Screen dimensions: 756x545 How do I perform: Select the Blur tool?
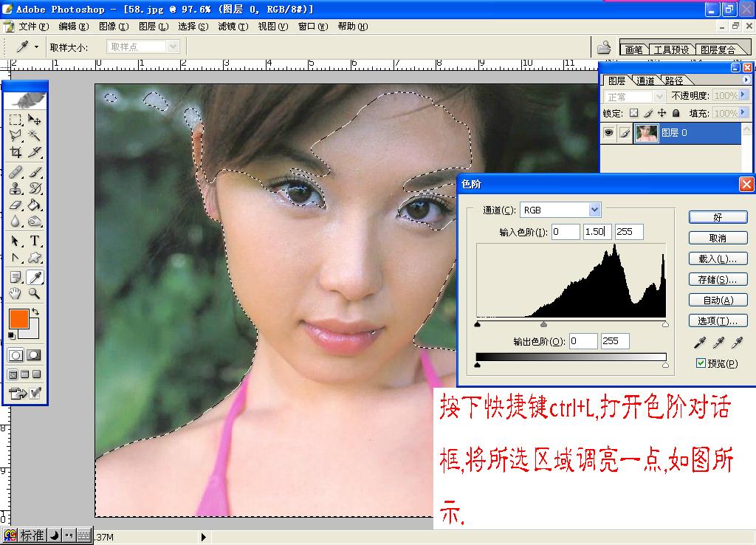(x=16, y=222)
